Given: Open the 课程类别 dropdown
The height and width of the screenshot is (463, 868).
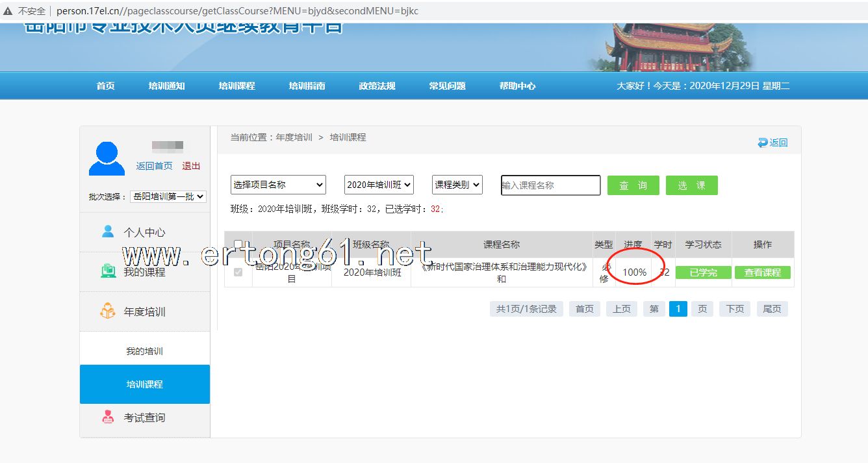Looking at the screenshot, I should 457,185.
